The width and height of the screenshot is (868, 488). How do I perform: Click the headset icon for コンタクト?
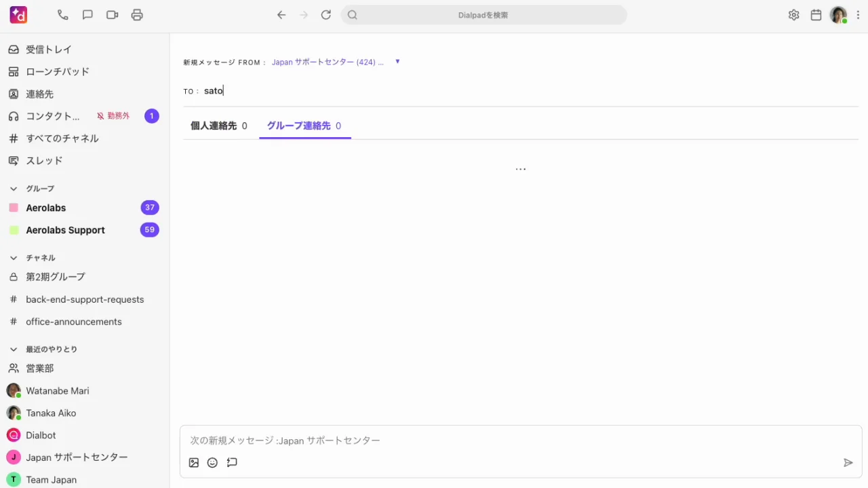13,116
